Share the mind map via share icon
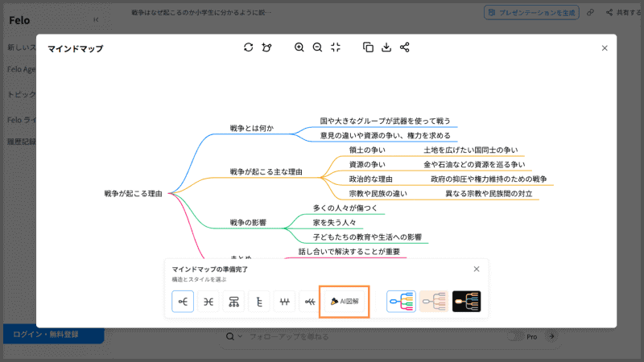The image size is (644, 362). tap(405, 47)
